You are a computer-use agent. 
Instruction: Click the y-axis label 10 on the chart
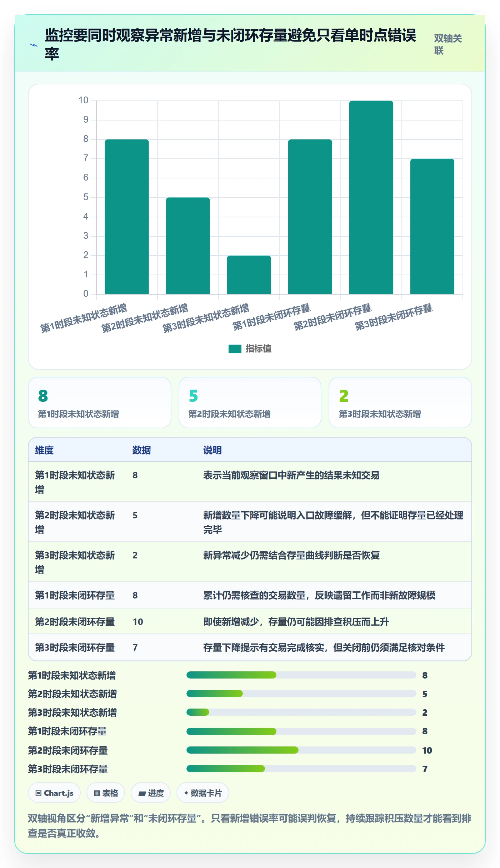[x=84, y=100]
